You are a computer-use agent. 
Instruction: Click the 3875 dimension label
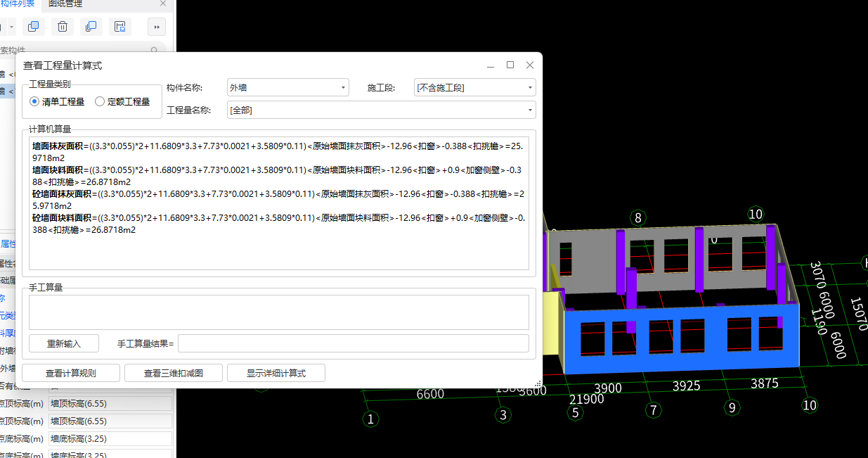[x=764, y=383]
